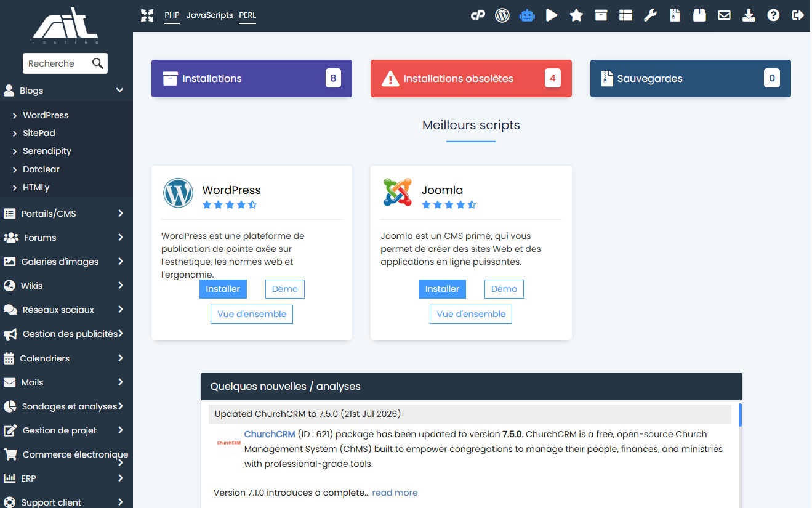Screen dimensions: 812x508
Task: Open email settings envelope icon
Action: (x=724, y=15)
